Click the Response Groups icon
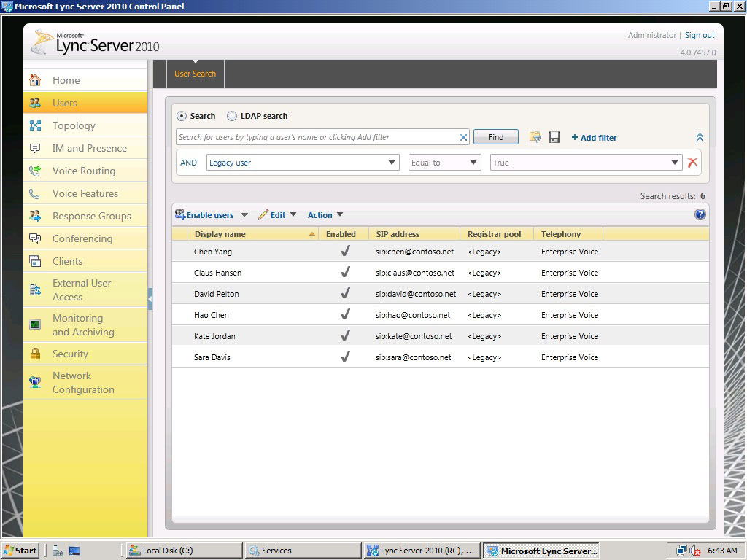Viewport: 747px width, 560px height. pos(35,216)
